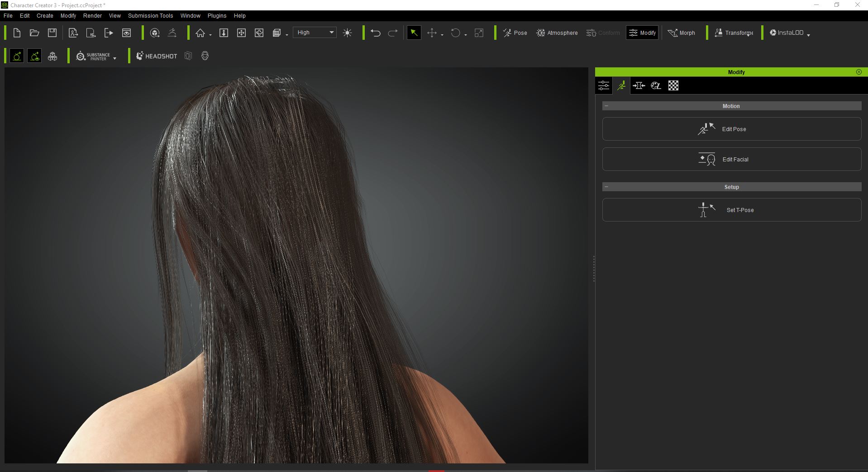The width and height of the screenshot is (868, 472).
Task: Open the Submission Tools menu
Action: pyautogui.click(x=151, y=15)
